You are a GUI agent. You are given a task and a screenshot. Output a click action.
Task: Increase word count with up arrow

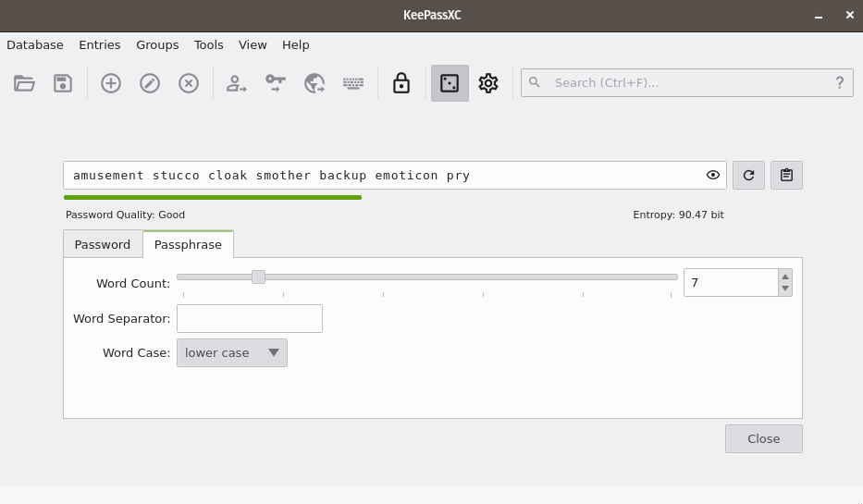tap(785, 277)
